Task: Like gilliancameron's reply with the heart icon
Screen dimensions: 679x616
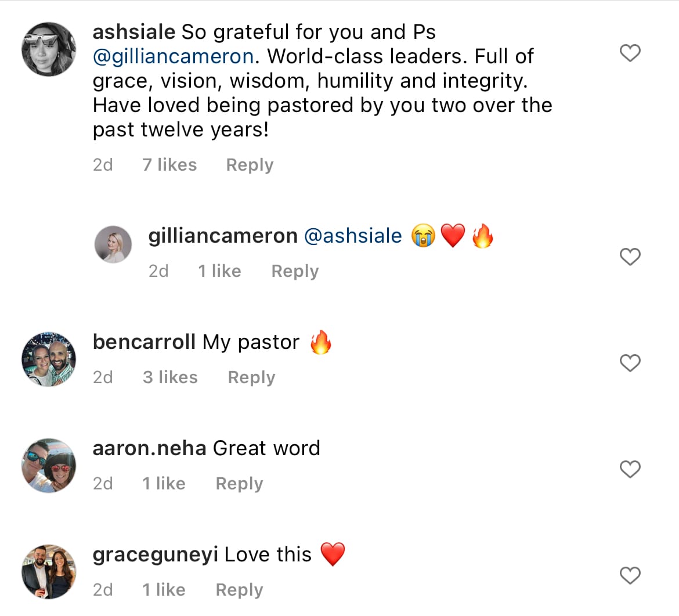Action: click(630, 257)
